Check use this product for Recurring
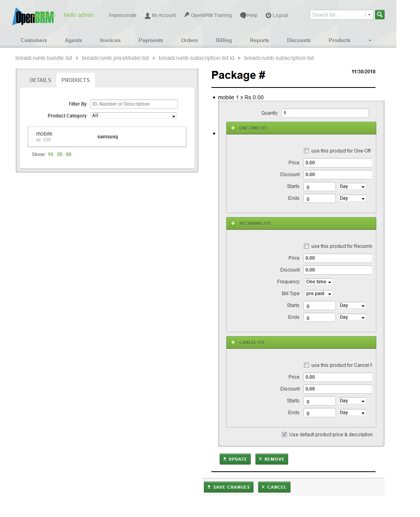Image resolution: width=420 pixels, height=517 pixels. point(306,246)
